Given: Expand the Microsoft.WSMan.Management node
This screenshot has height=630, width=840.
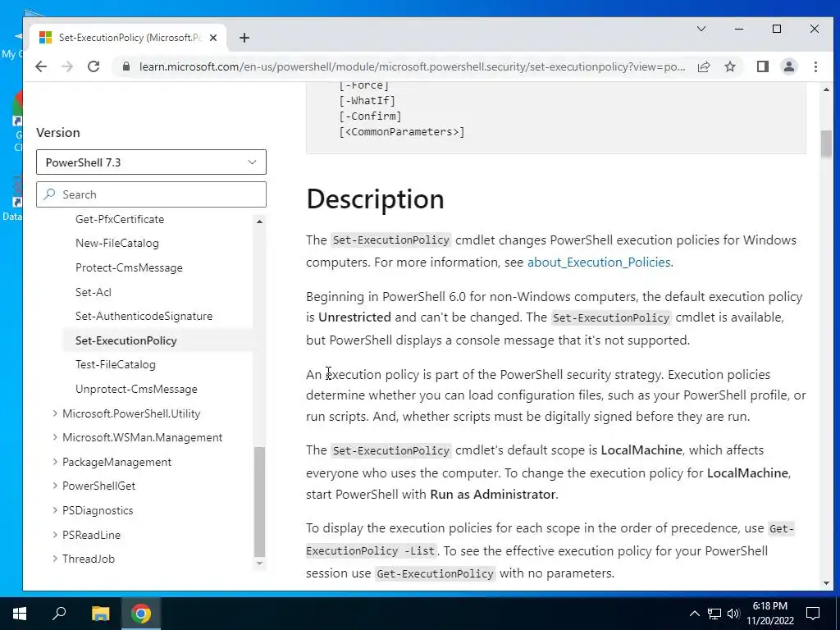Looking at the screenshot, I should (55, 437).
